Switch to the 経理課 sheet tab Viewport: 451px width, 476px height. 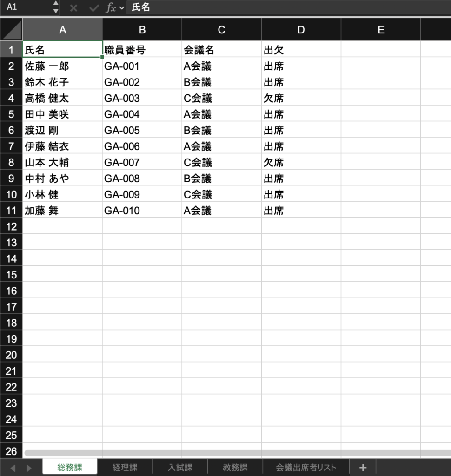pyautogui.click(x=125, y=468)
